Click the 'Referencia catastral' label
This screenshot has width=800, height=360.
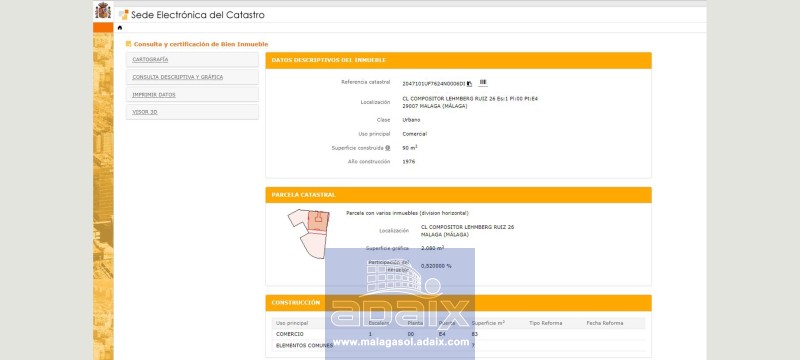click(365, 82)
